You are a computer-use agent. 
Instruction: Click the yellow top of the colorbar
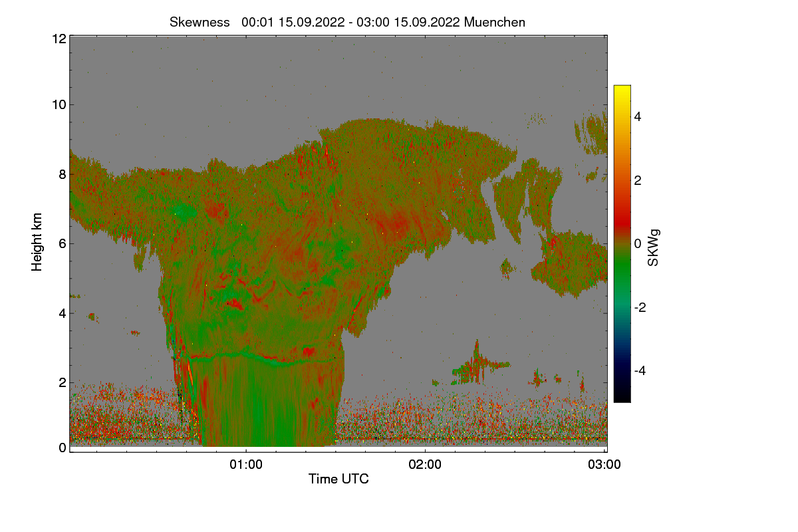click(x=622, y=89)
